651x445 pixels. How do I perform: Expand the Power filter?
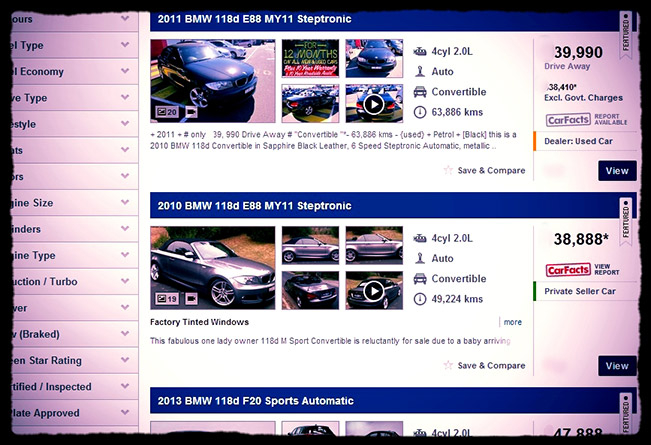click(x=75, y=308)
